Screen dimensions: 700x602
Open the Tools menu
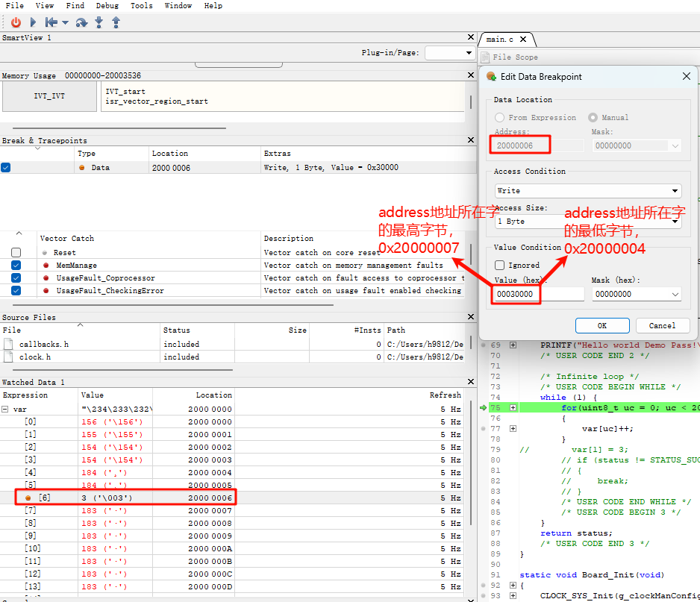(141, 6)
